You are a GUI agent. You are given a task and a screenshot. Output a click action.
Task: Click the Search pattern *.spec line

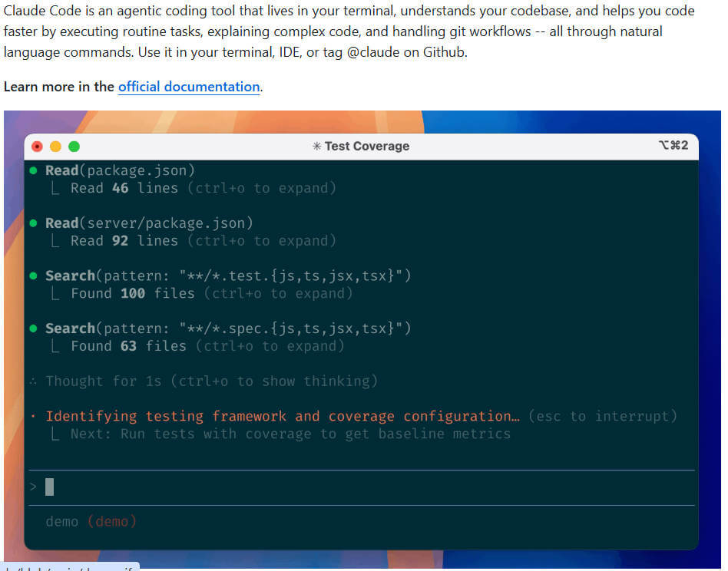click(x=228, y=328)
